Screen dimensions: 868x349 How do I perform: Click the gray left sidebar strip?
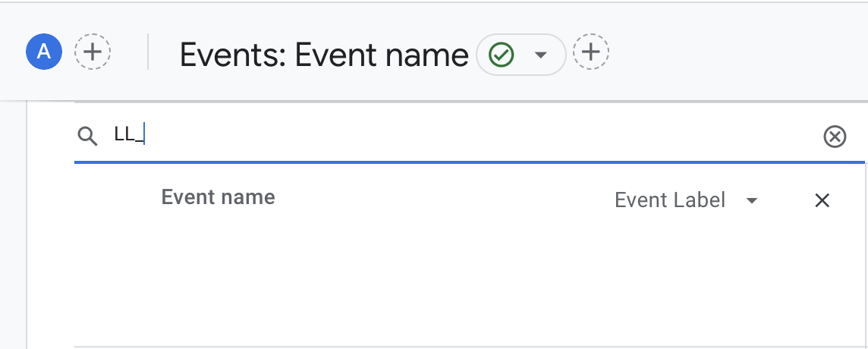pyautogui.click(x=14, y=225)
